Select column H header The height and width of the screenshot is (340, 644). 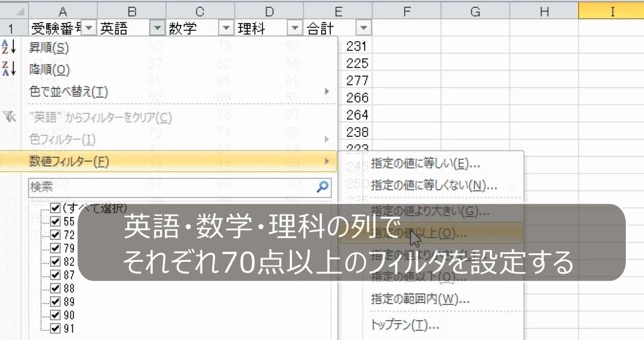tap(544, 11)
